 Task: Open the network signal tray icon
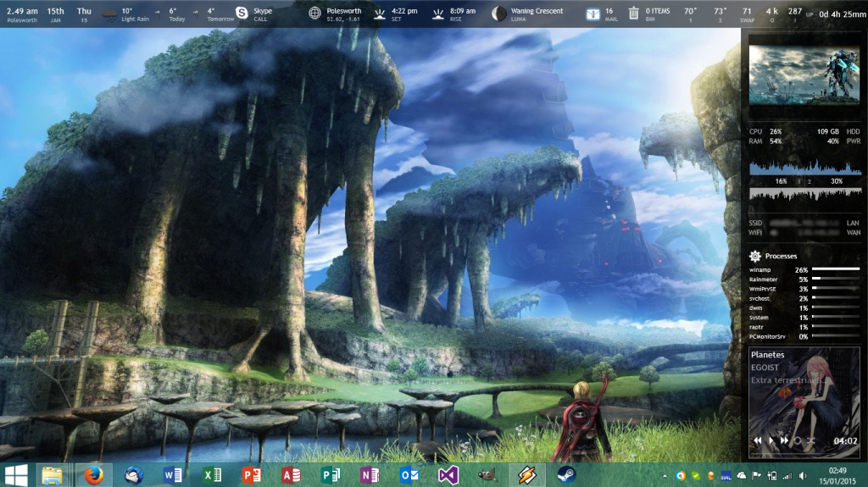(787, 476)
